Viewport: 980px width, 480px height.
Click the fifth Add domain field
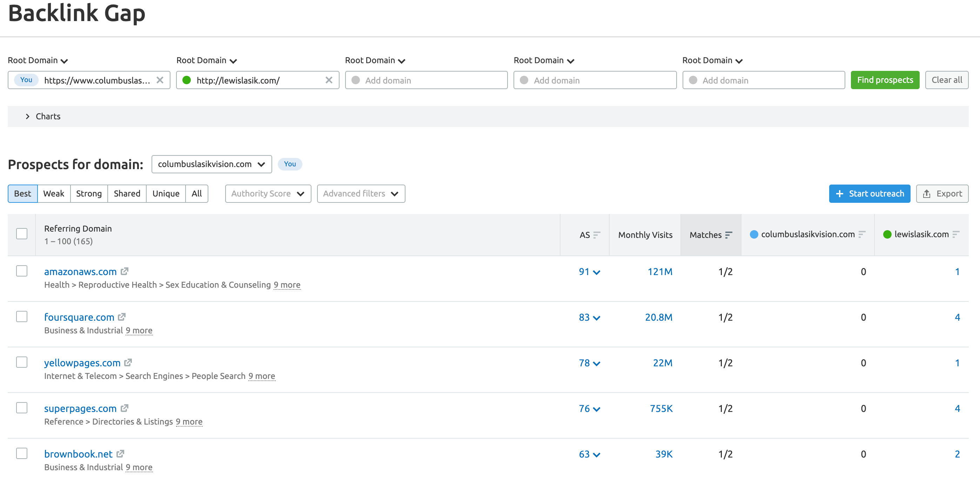click(x=764, y=80)
